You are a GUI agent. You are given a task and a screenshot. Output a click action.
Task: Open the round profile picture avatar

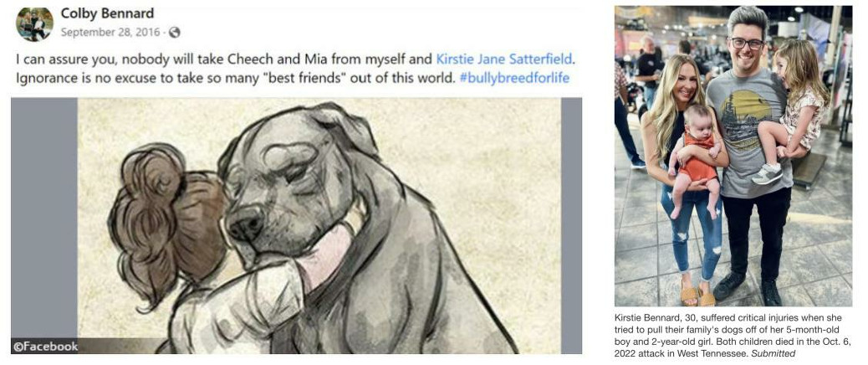pyautogui.click(x=35, y=23)
